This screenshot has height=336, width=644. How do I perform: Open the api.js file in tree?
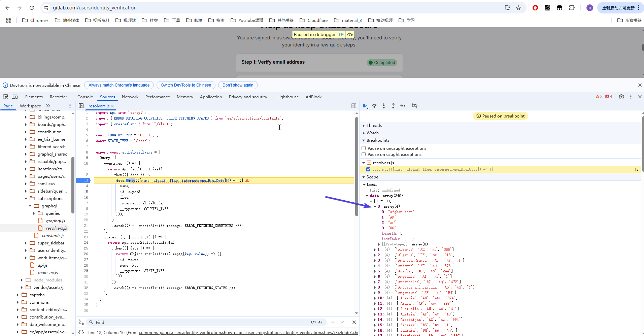coord(43,265)
